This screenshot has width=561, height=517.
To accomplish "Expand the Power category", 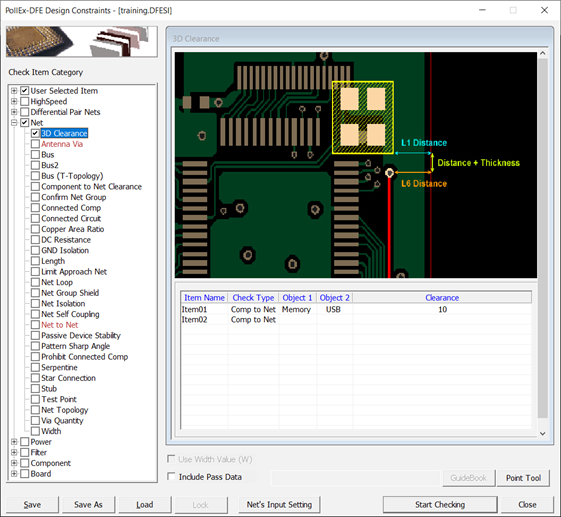I will pyautogui.click(x=14, y=442).
